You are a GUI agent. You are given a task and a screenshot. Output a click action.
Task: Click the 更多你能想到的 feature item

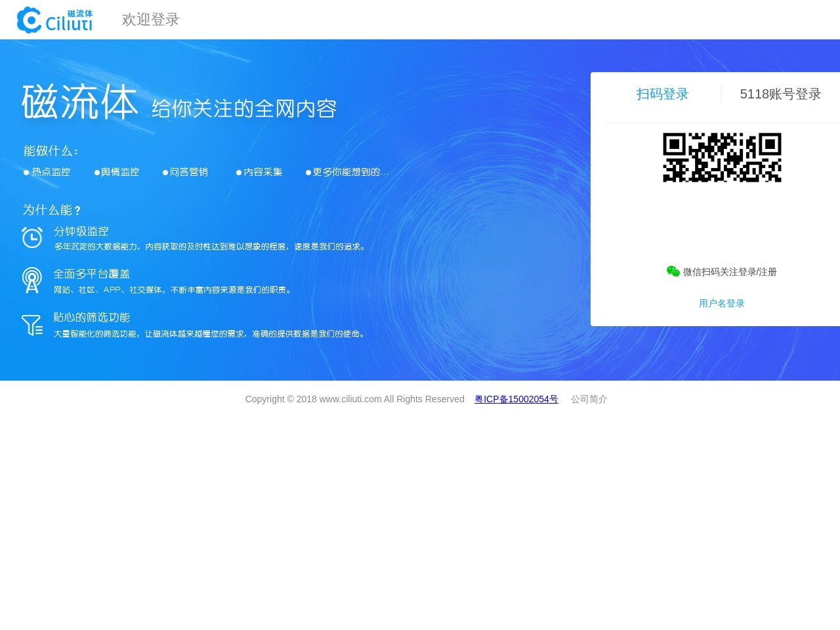350,172
